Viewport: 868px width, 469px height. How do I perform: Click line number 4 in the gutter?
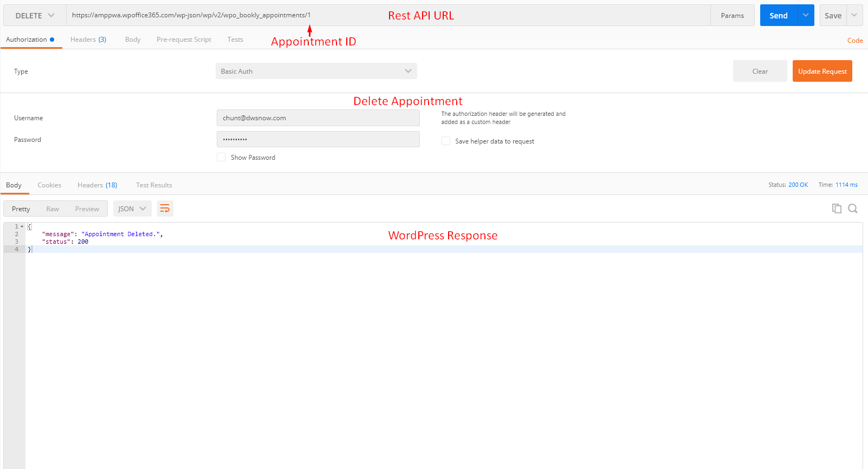coord(16,249)
